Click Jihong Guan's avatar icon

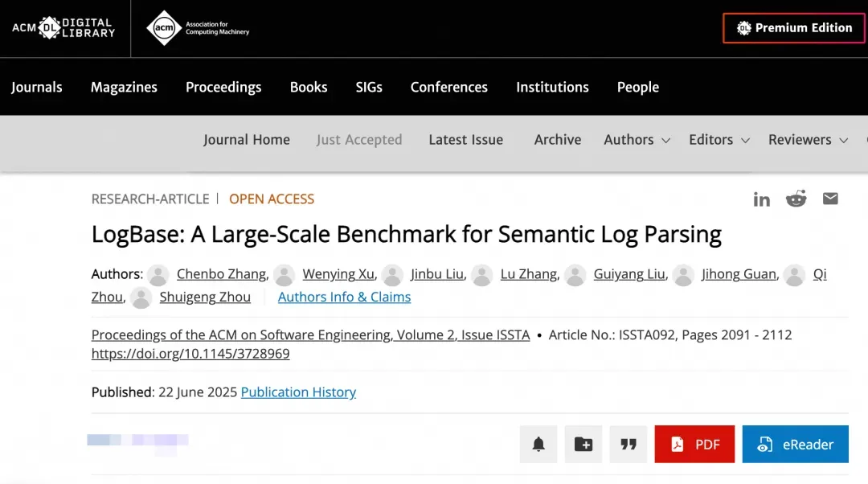[683, 275]
